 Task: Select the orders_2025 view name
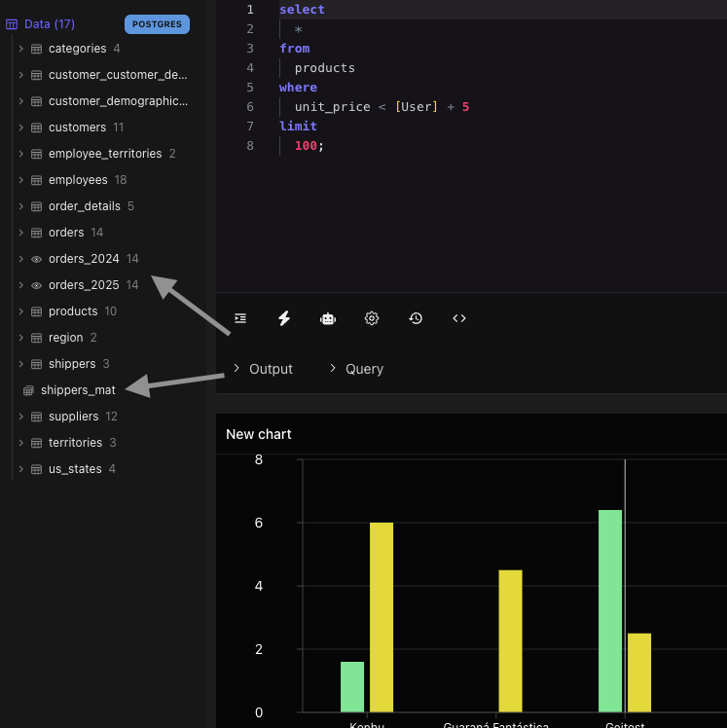coord(84,285)
